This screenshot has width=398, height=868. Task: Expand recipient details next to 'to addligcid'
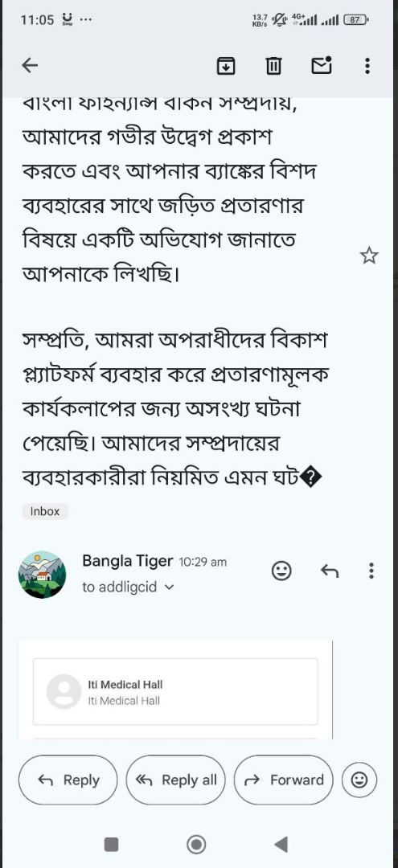coord(170,588)
